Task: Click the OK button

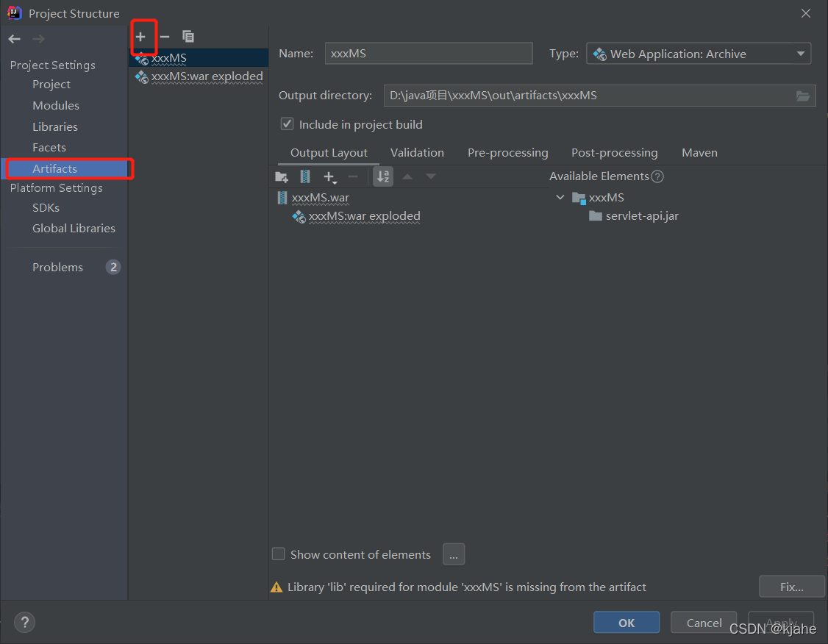Action: coord(627,623)
